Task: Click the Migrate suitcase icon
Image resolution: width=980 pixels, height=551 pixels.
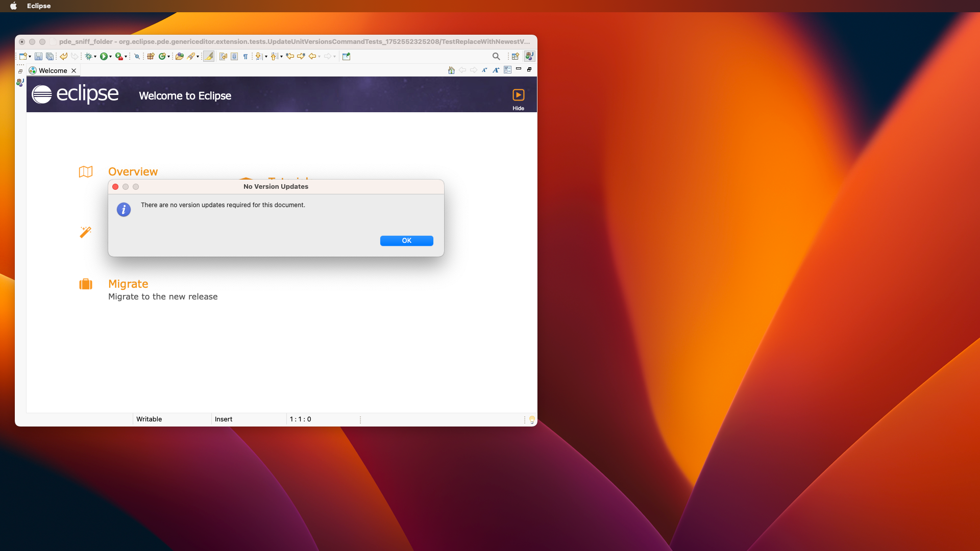Action: (x=86, y=284)
